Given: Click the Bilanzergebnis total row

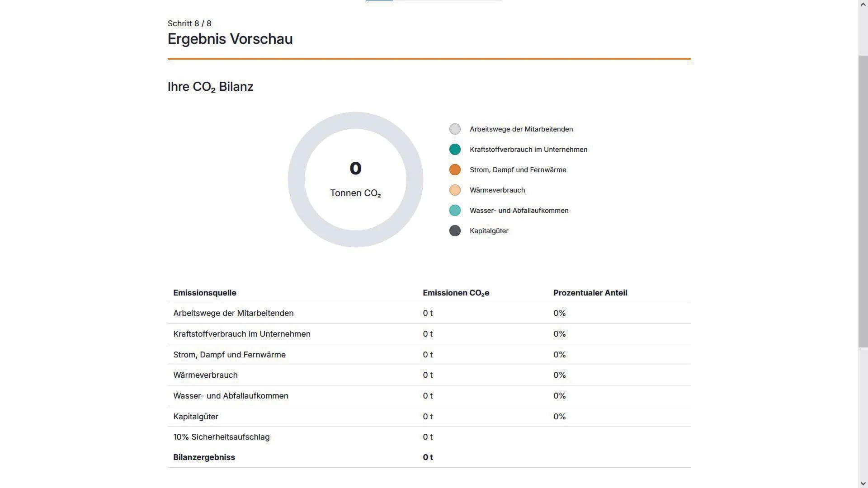Looking at the screenshot, I should tap(204, 457).
